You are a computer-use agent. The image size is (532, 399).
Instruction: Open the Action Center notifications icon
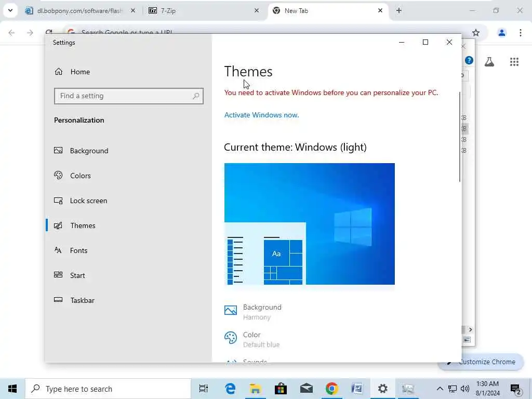tap(516, 389)
